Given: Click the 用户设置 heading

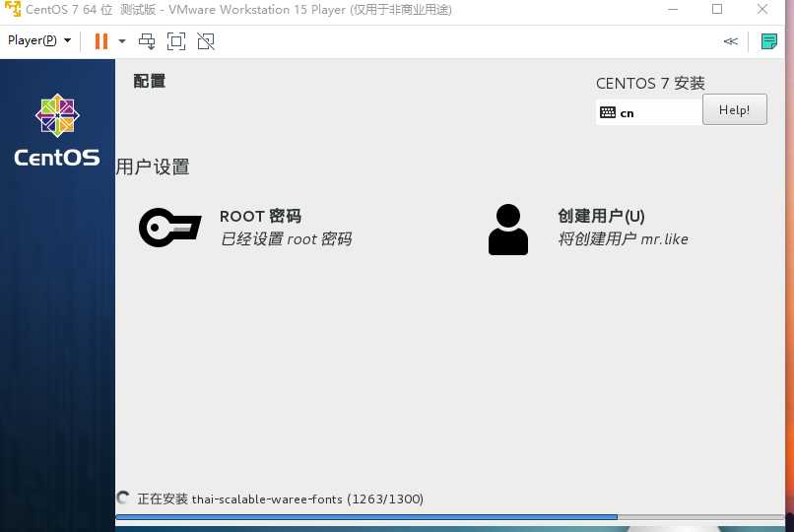Looking at the screenshot, I should point(153,166).
